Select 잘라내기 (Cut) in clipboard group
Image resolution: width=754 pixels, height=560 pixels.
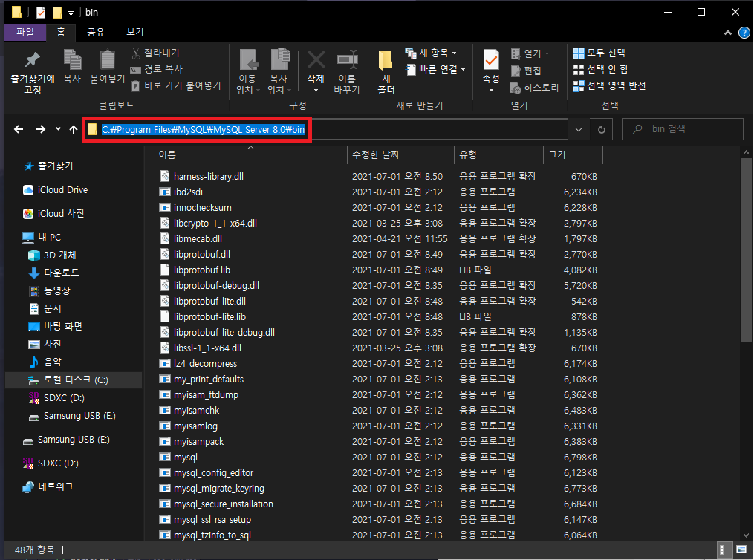pyautogui.click(x=155, y=53)
